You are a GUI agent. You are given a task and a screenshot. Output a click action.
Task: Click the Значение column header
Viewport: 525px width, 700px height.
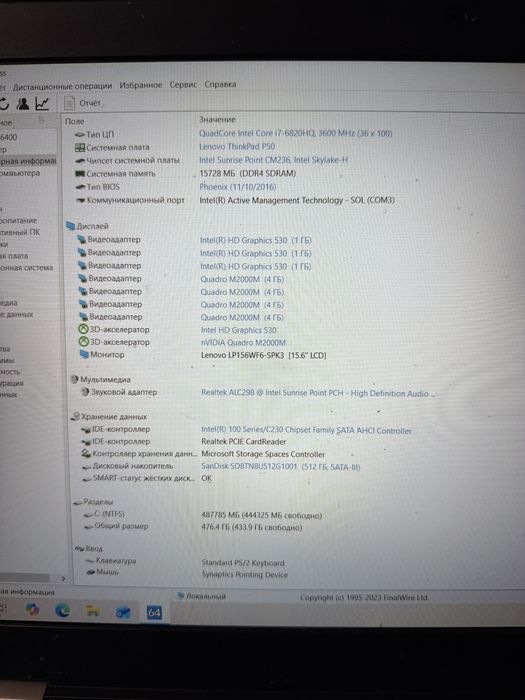pyautogui.click(x=217, y=120)
